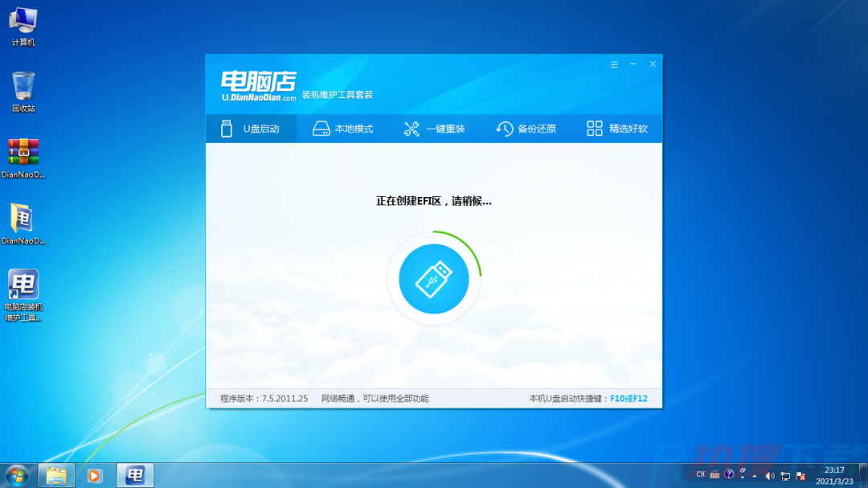Click the help question mark tray icon

click(729, 474)
